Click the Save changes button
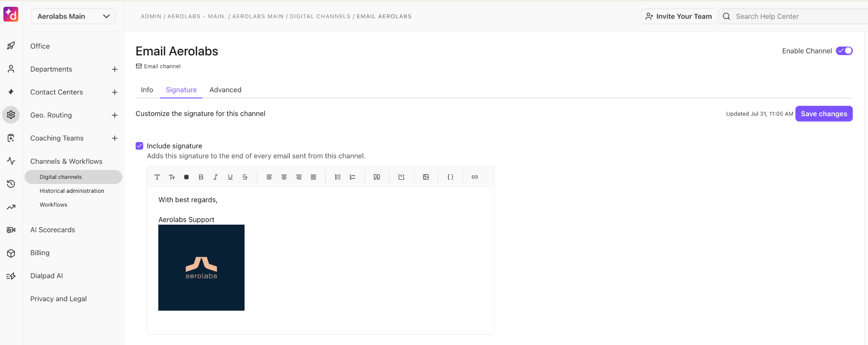This screenshot has width=868, height=345. [x=824, y=114]
